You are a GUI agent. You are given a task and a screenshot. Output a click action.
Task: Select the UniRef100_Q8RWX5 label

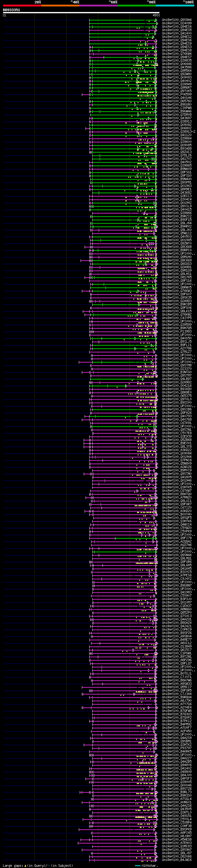tap(177, 287)
